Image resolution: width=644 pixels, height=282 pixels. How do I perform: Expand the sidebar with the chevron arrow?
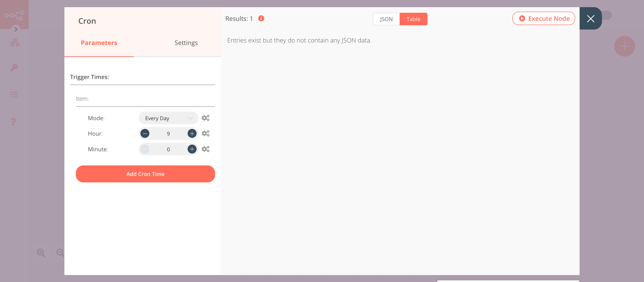tap(16, 29)
